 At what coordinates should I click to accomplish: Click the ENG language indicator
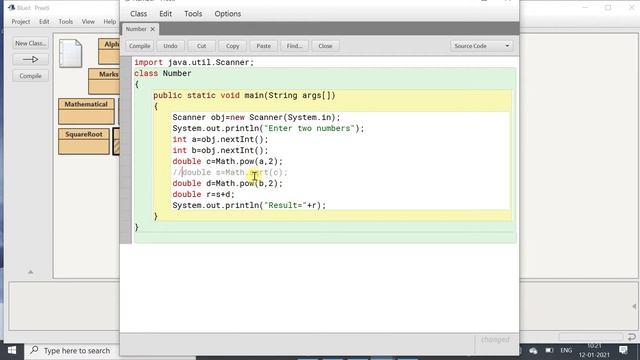click(566, 351)
